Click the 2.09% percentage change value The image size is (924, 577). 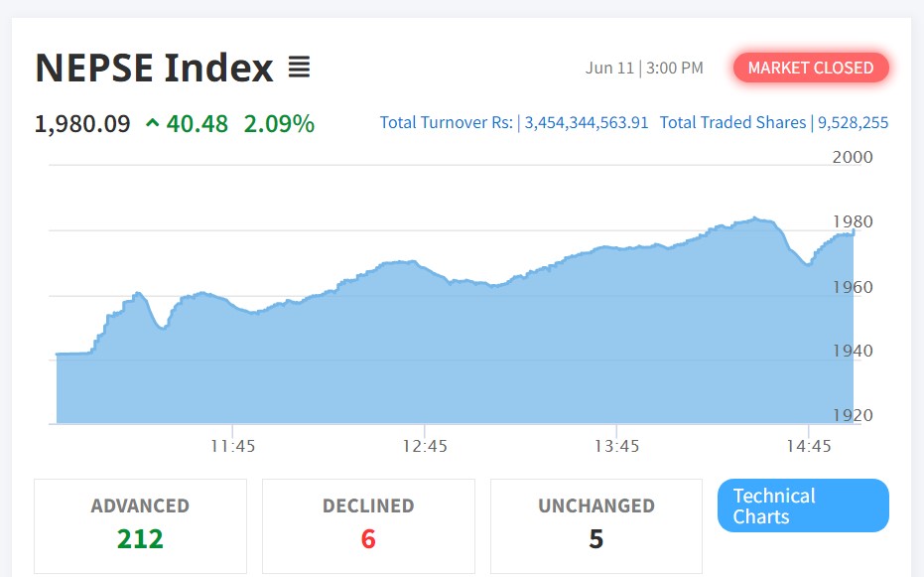[279, 124]
